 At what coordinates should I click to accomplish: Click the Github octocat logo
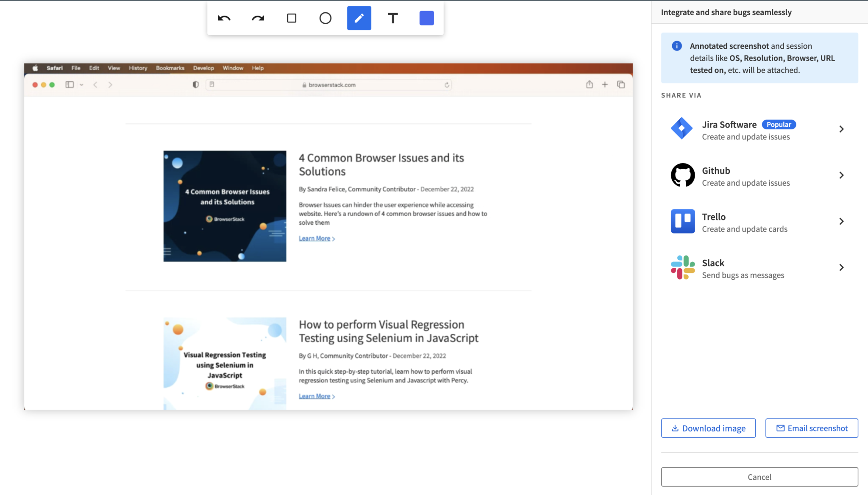tap(682, 175)
